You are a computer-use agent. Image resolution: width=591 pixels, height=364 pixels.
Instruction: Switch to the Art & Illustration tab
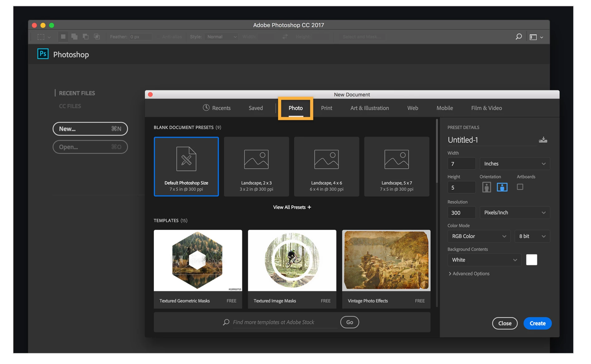tap(370, 108)
